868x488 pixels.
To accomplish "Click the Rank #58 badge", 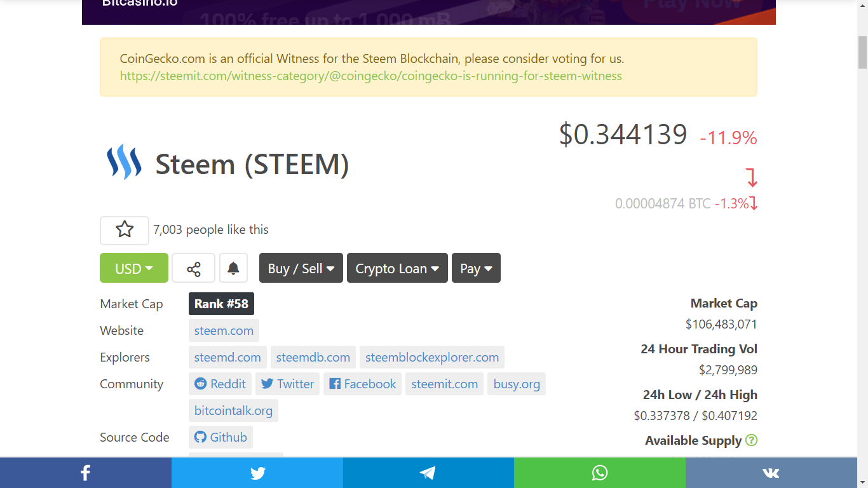I will 221,304.
